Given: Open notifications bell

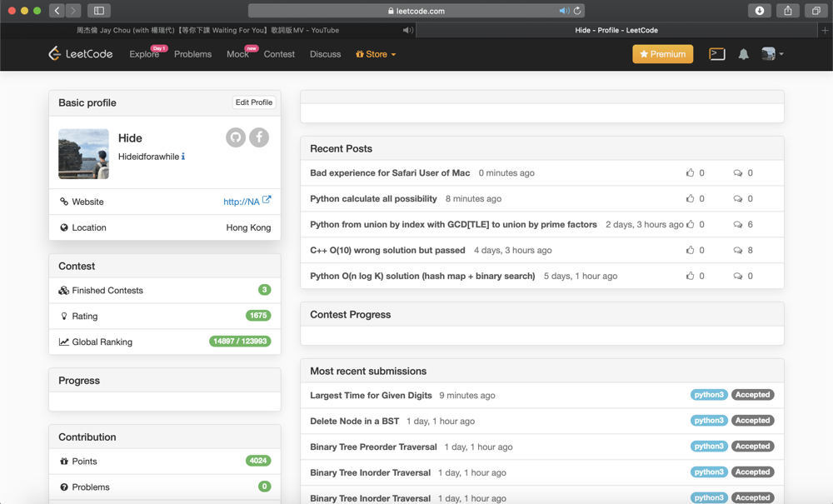Looking at the screenshot, I should 744,53.
